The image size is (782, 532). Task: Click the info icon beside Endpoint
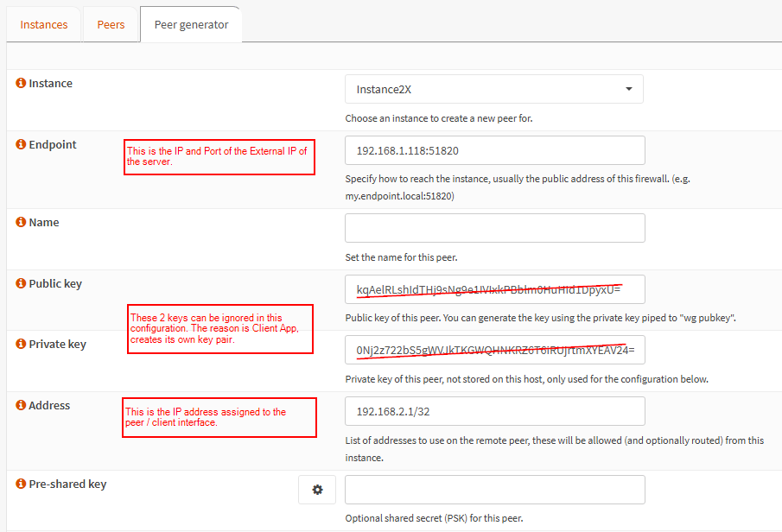(x=22, y=144)
